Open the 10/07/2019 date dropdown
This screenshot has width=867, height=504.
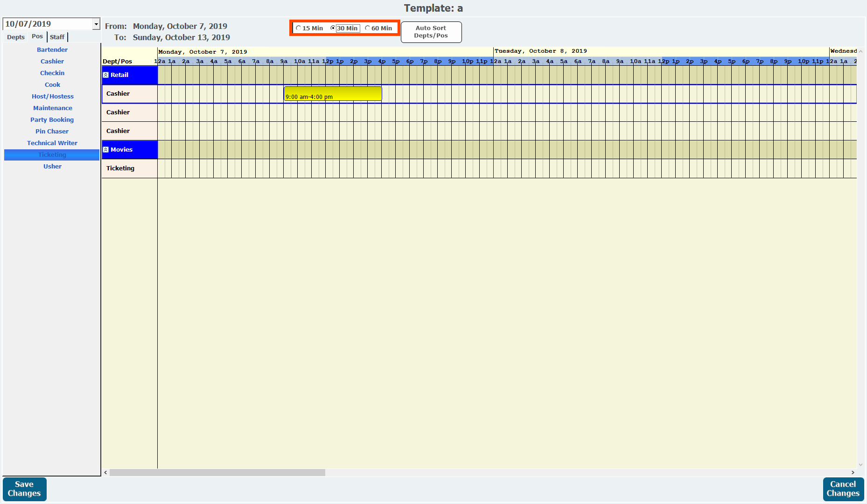[x=96, y=24]
